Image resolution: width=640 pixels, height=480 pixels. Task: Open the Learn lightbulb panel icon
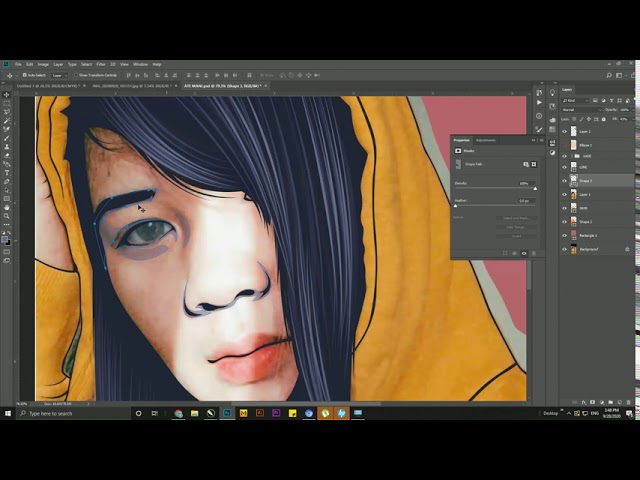[552, 93]
